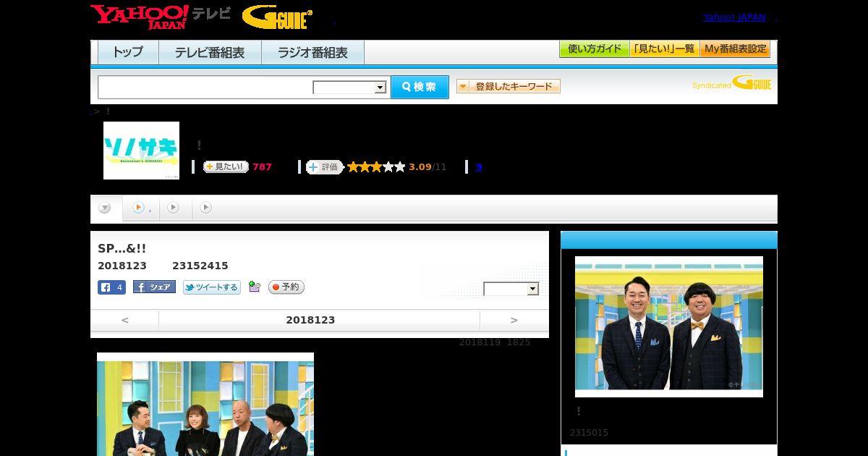Open the 「見たい!」一覧 button
868x456 pixels.
click(x=664, y=49)
